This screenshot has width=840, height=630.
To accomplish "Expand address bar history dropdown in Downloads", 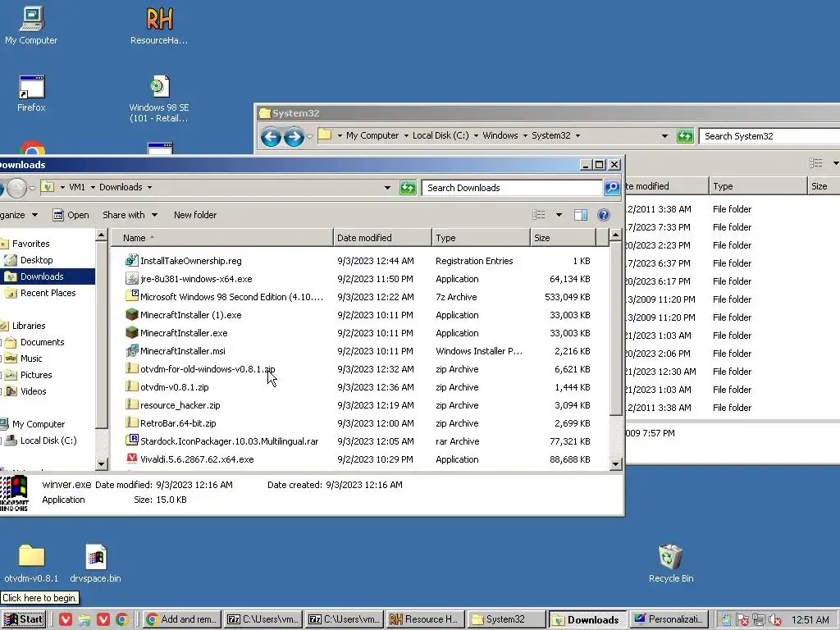I will [387, 188].
